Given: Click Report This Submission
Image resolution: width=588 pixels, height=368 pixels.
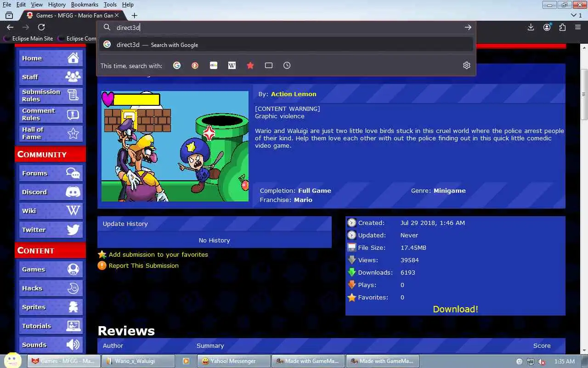Looking at the screenshot, I should [143, 265].
